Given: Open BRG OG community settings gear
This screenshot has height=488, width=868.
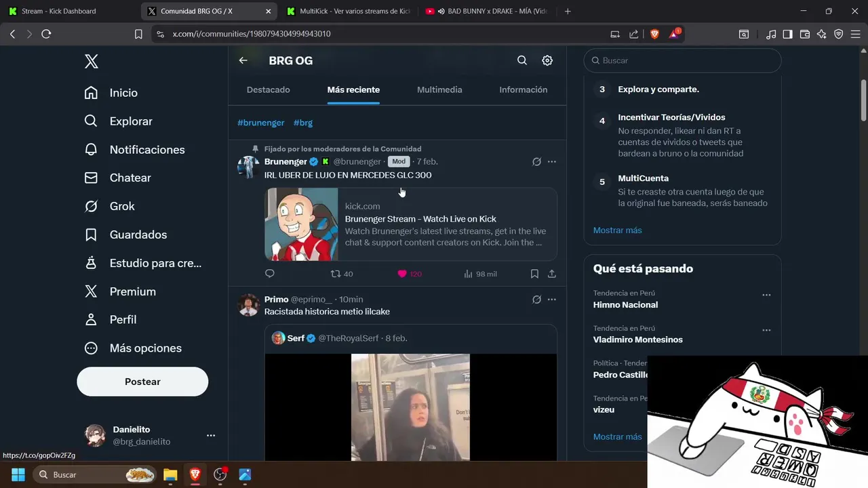Looking at the screenshot, I should (x=547, y=60).
